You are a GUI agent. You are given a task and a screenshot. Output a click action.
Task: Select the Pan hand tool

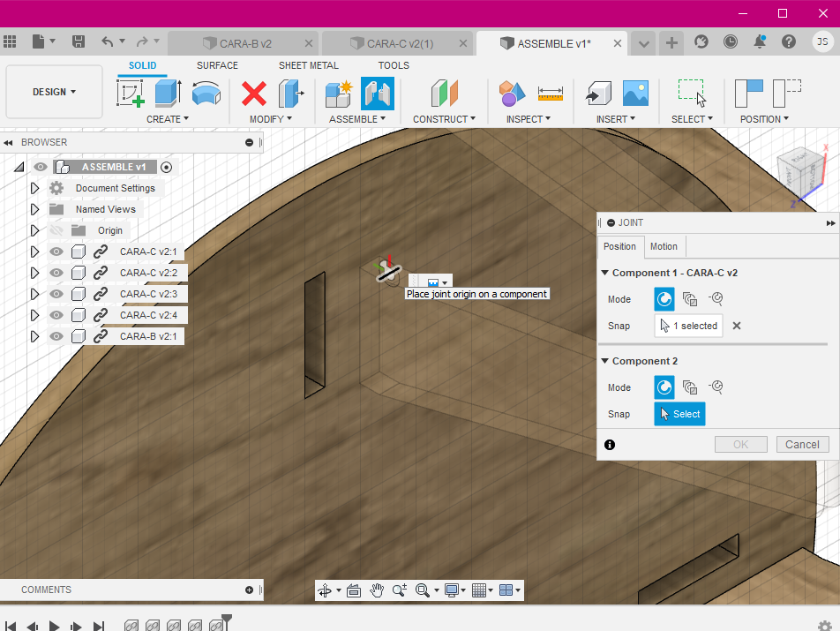(x=377, y=590)
